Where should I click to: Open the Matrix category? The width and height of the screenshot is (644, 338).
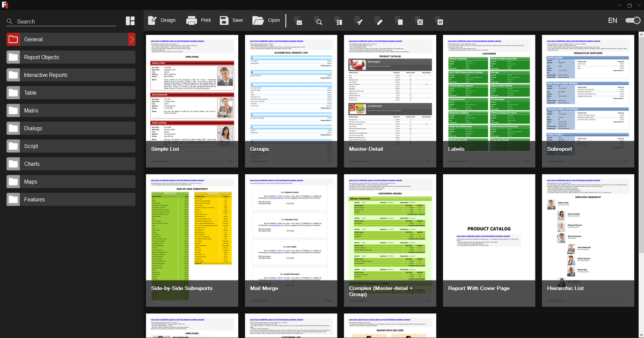pos(71,111)
